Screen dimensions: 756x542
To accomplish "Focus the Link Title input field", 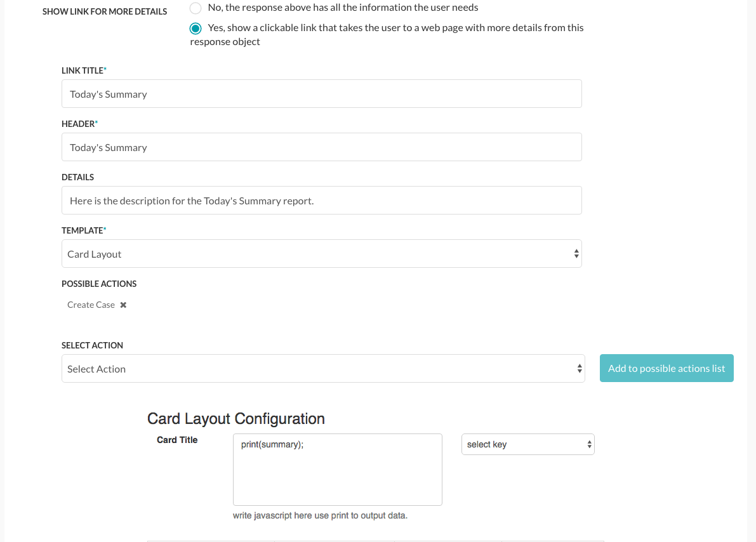I will (322, 93).
